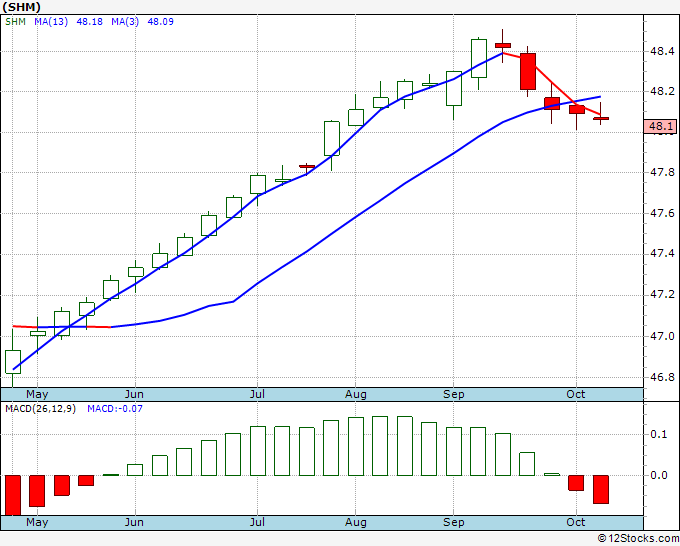Click the small red candlestick in mid-July
This screenshot has height=546, width=680.
(x=307, y=167)
